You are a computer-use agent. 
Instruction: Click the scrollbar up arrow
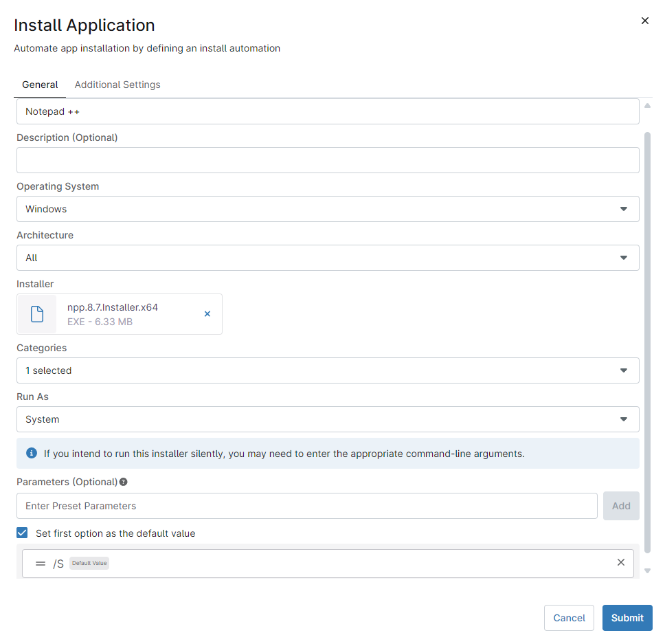coord(647,106)
